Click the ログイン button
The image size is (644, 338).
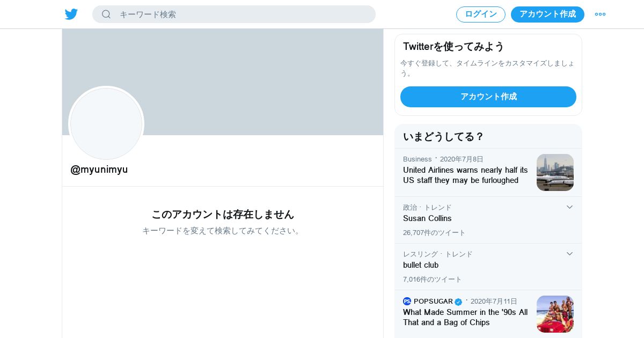pyautogui.click(x=481, y=14)
